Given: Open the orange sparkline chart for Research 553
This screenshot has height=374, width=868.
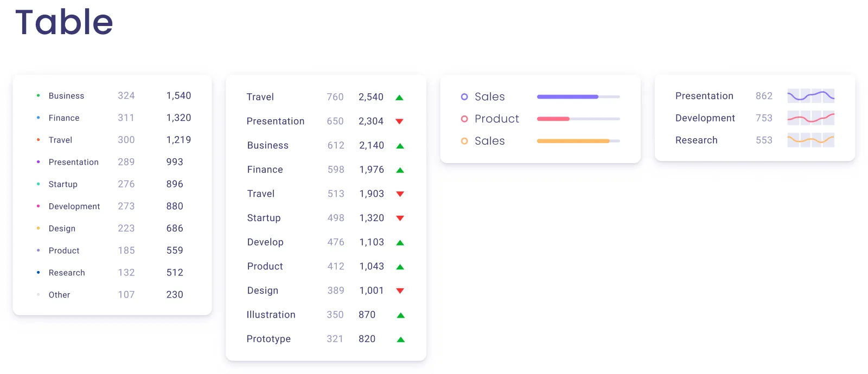Looking at the screenshot, I should click(x=810, y=140).
